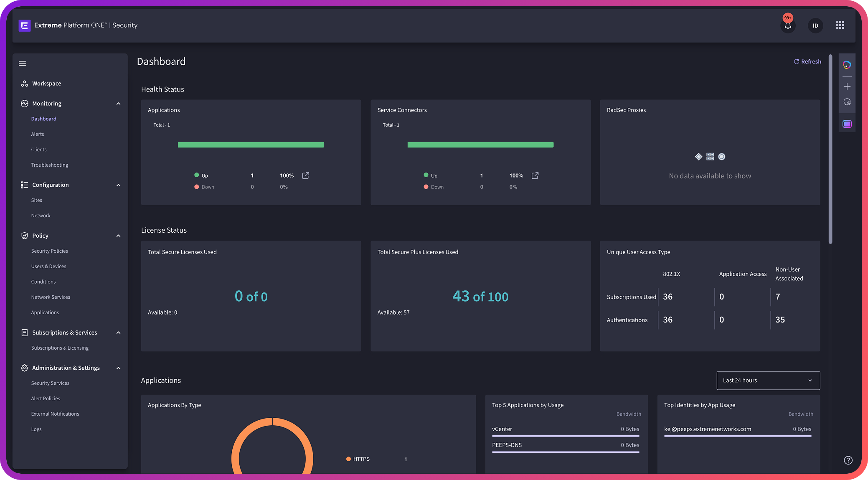Collapse the Policy section chevron

pyautogui.click(x=118, y=236)
